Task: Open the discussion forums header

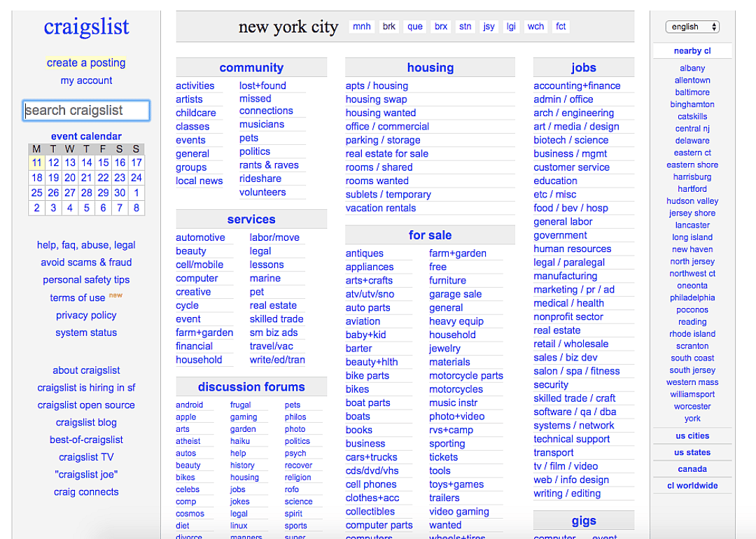Action: pos(251,387)
